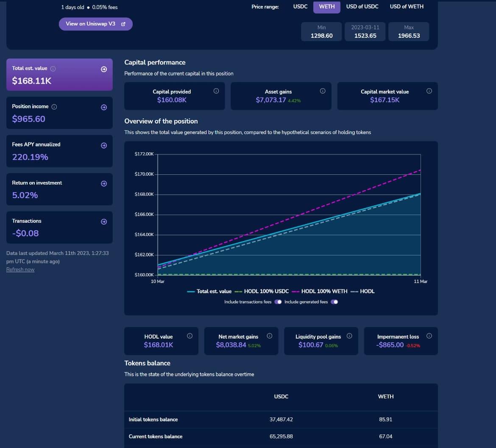The image size is (496, 448).
Task: Click USDC column header in tokens table
Action: pos(281,397)
